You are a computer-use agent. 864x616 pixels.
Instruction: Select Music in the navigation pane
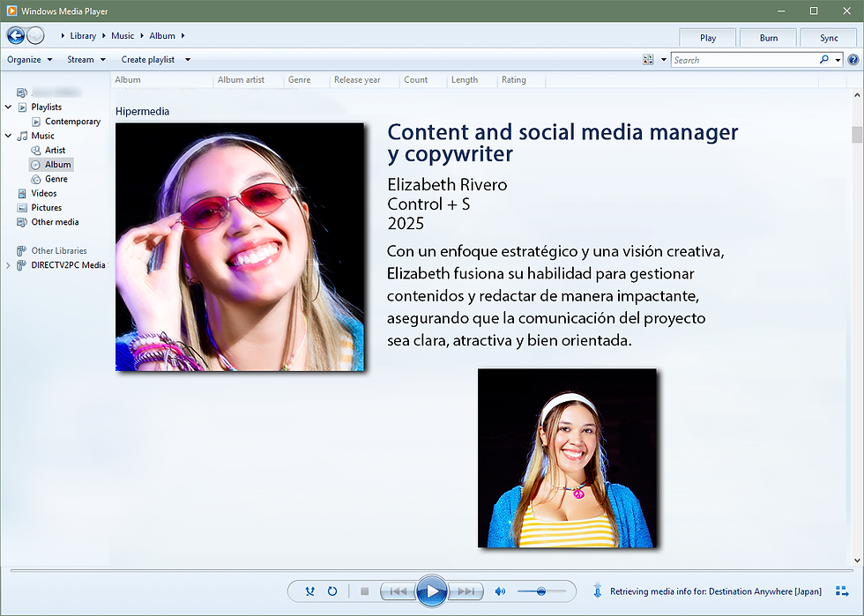click(42, 136)
